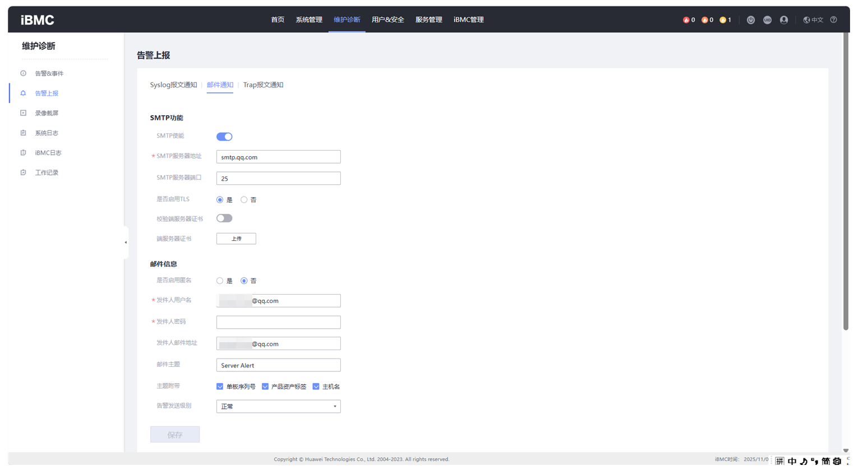Click the 上传 certificate button

pos(236,239)
